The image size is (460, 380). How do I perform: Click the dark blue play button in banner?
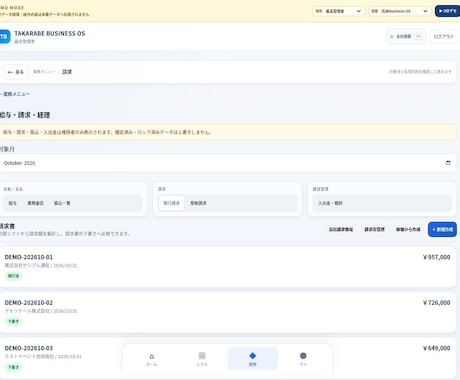click(x=447, y=11)
